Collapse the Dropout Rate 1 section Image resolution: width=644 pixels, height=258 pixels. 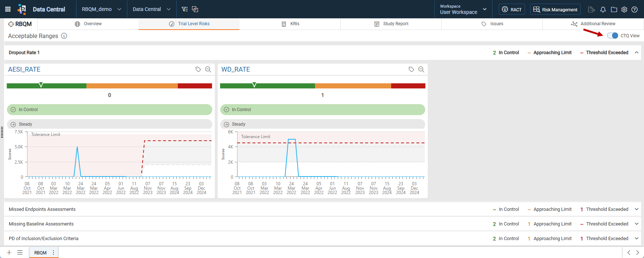click(x=637, y=53)
